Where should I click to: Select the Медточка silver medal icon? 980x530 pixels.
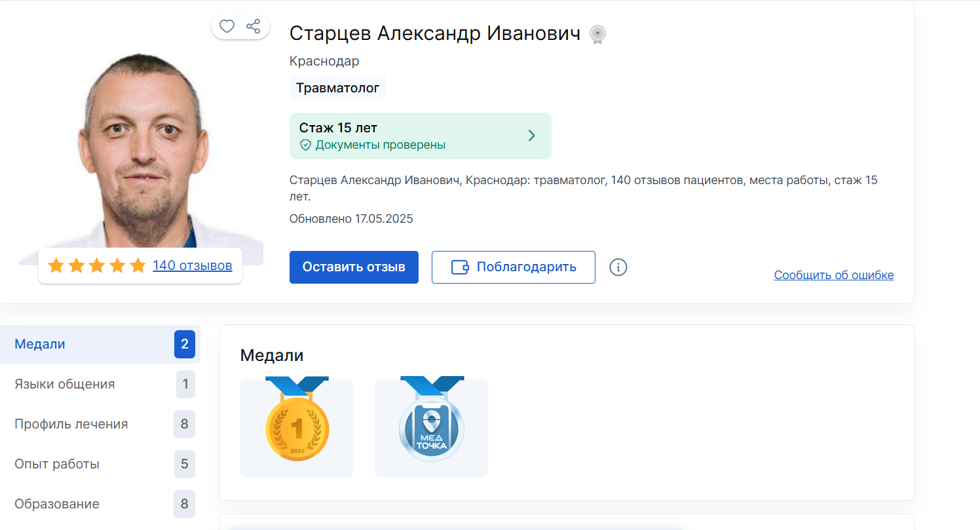pyautogui.click(x=431, y=428)
